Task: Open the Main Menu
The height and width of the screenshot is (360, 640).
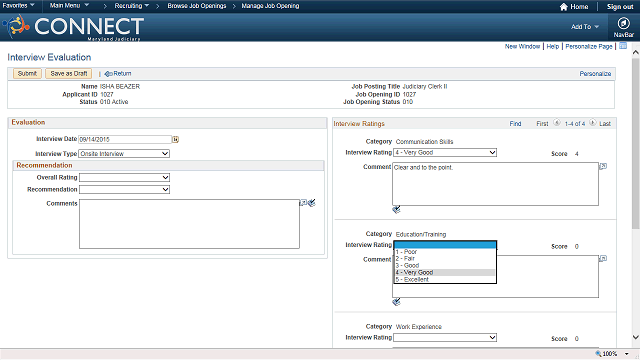Action: [69, 6]
